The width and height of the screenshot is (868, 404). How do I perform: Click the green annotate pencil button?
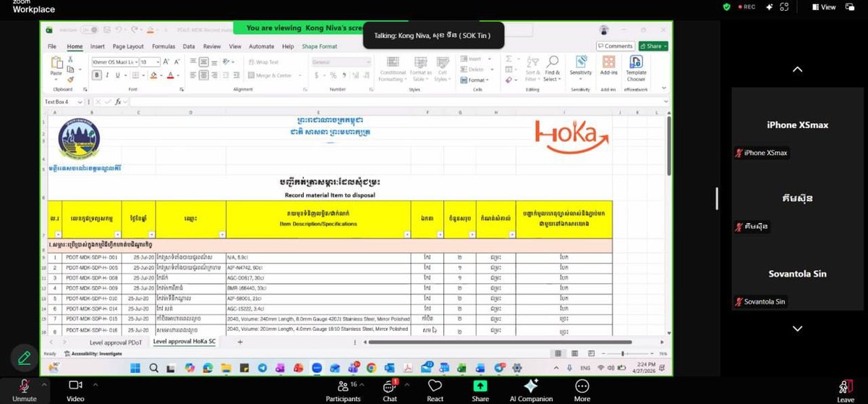pos(24,358)
